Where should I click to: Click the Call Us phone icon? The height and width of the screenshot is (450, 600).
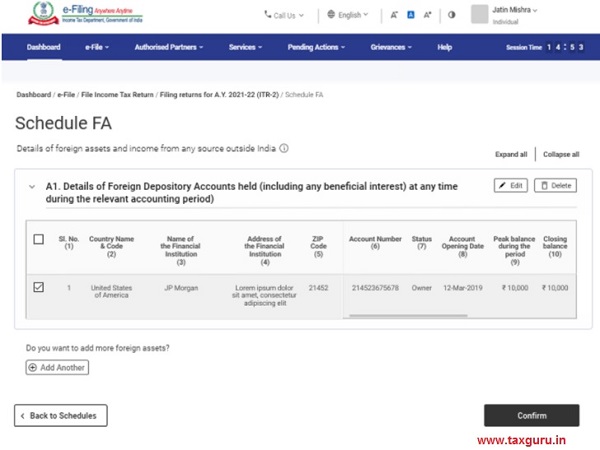click(x=267, y=15)
